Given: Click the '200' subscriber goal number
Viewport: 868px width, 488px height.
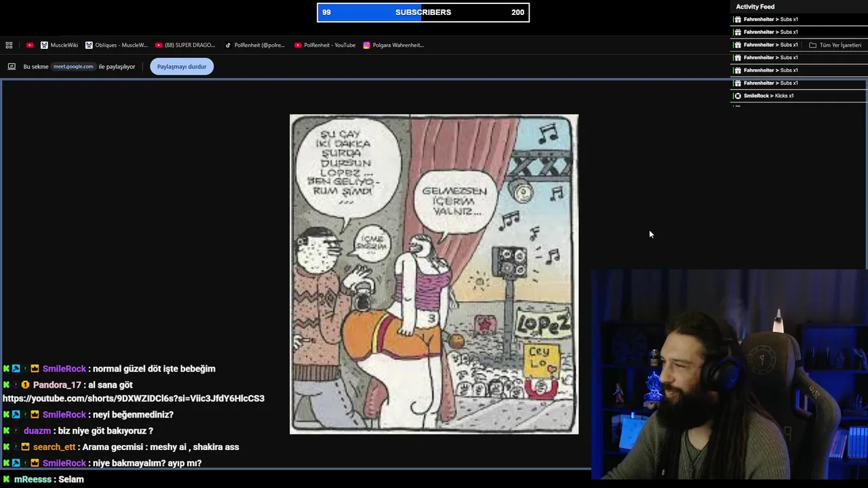Looking at the screenshot, I should click(518, 12).
